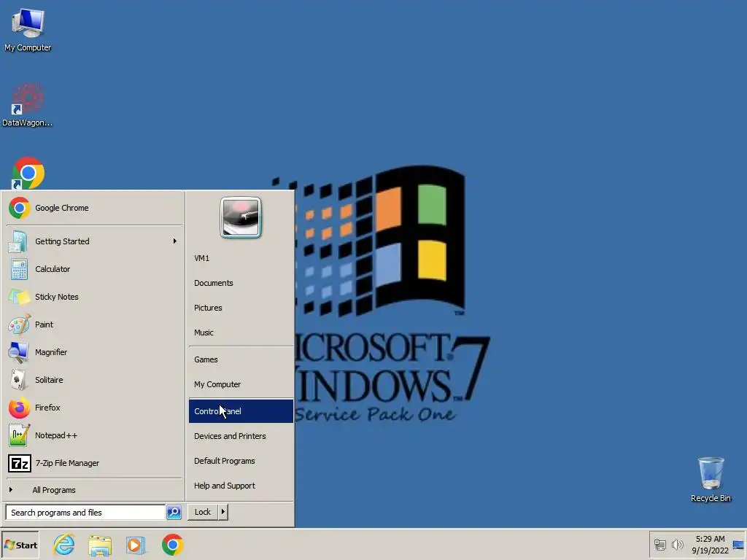This screenshot has width=747, height=560.
Task: Open Devices and Printers
Action: [241, 436]
